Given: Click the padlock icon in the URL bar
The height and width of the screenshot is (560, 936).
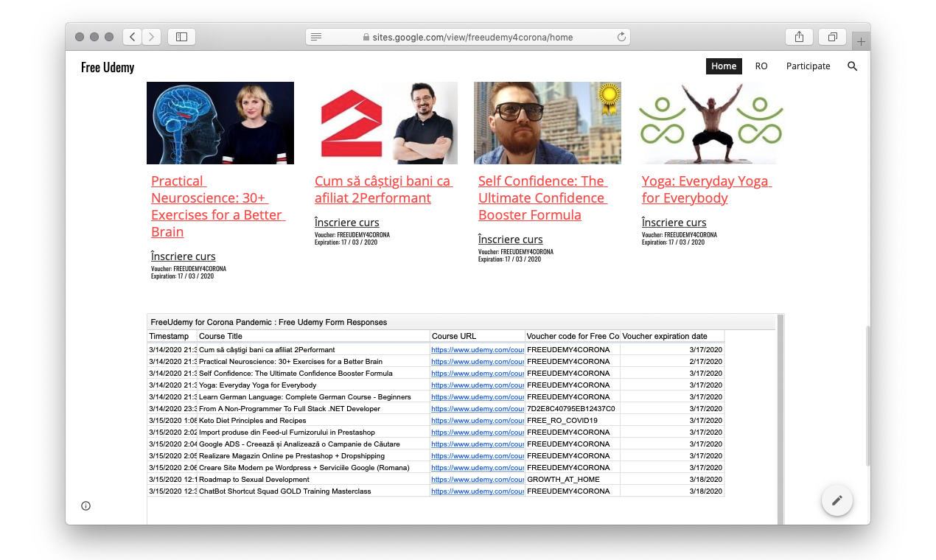Looking at the screenshot, I should (365, 36).
